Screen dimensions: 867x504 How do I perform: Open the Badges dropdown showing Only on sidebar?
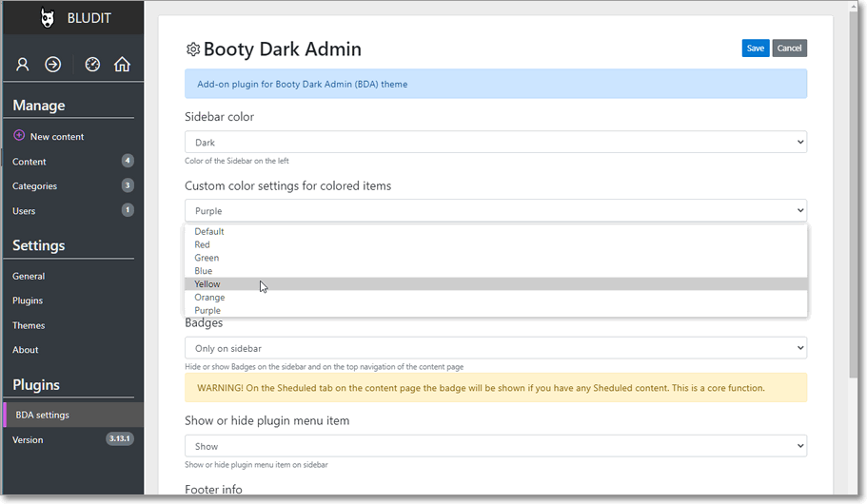[x=496, y=348]
